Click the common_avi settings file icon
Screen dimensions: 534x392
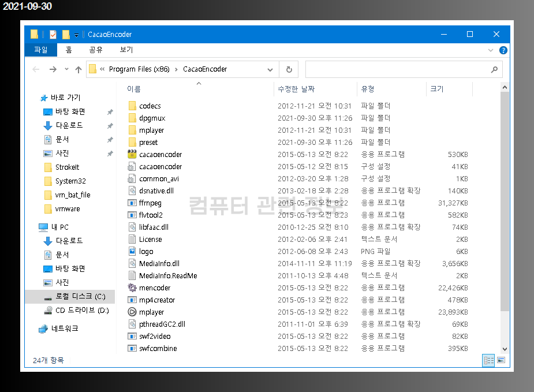(x=132, y=178)
